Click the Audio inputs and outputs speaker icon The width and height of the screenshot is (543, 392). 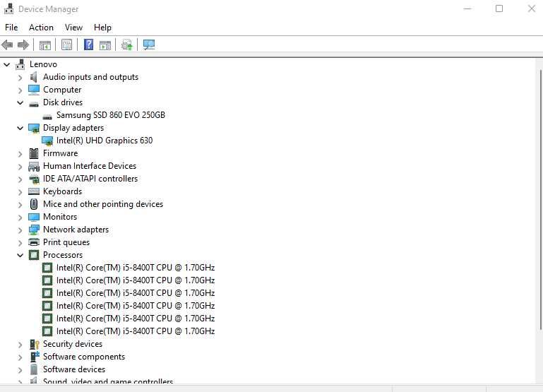(34, 77)
